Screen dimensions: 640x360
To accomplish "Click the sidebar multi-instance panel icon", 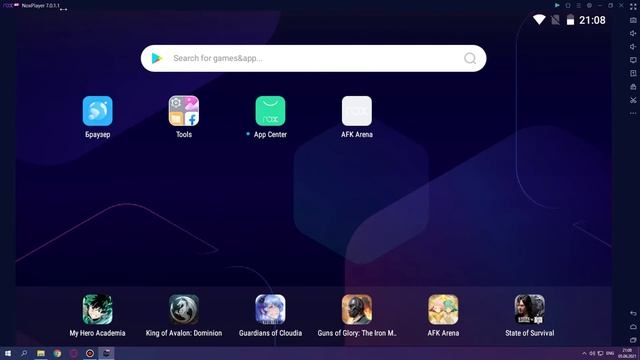I will [x=633, y=73].
